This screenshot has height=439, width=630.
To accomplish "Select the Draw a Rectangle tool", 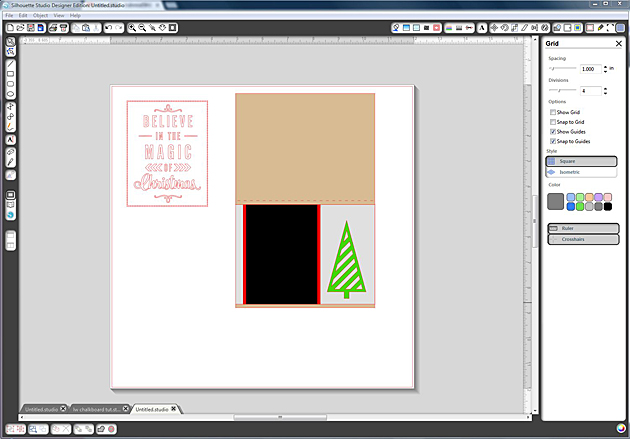I will 10,74.
